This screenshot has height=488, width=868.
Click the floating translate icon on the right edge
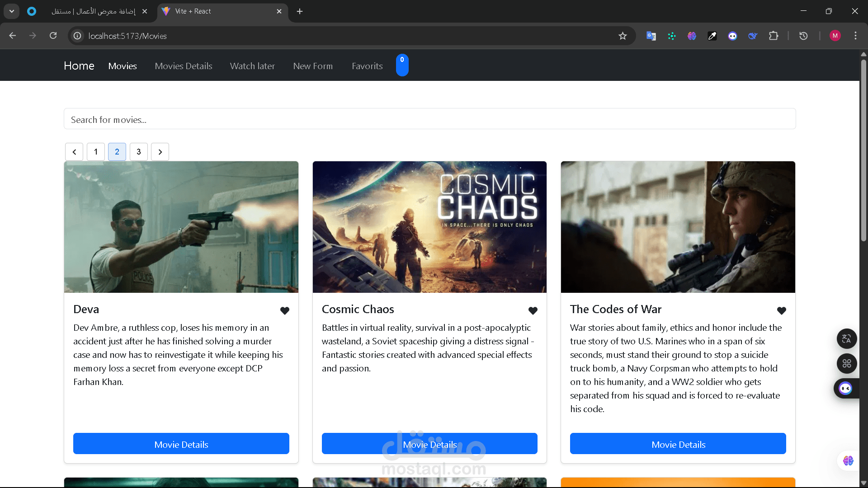(x=847, y=338)
